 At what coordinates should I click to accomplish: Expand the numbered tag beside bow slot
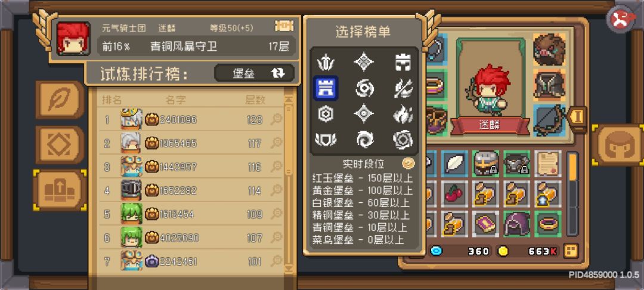578,118
